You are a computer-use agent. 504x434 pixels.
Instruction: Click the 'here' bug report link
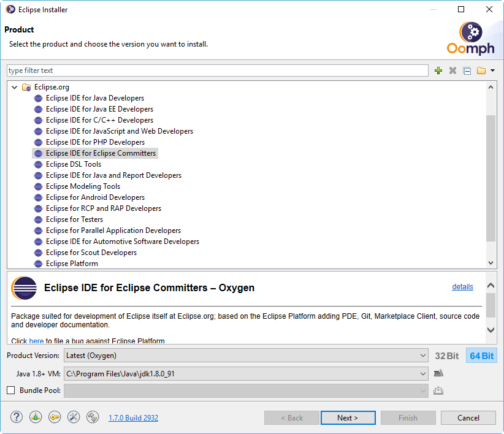point(36,341)
